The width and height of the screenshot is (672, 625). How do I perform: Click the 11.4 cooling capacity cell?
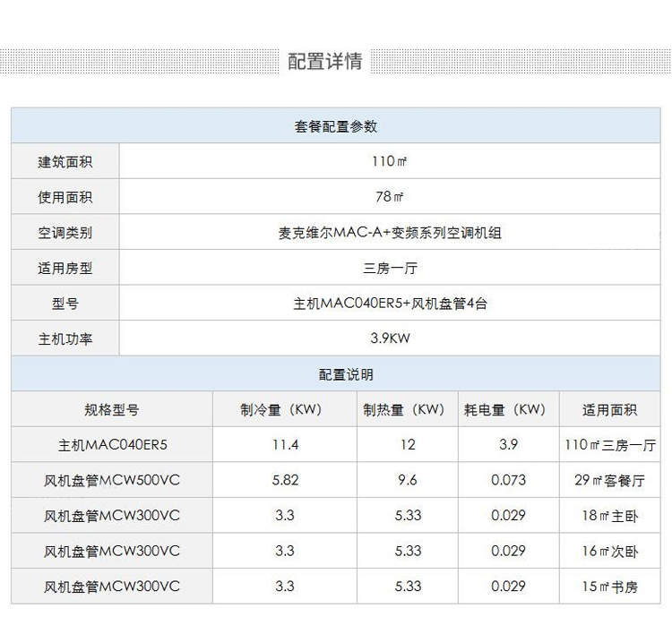[x=285, y=445]
